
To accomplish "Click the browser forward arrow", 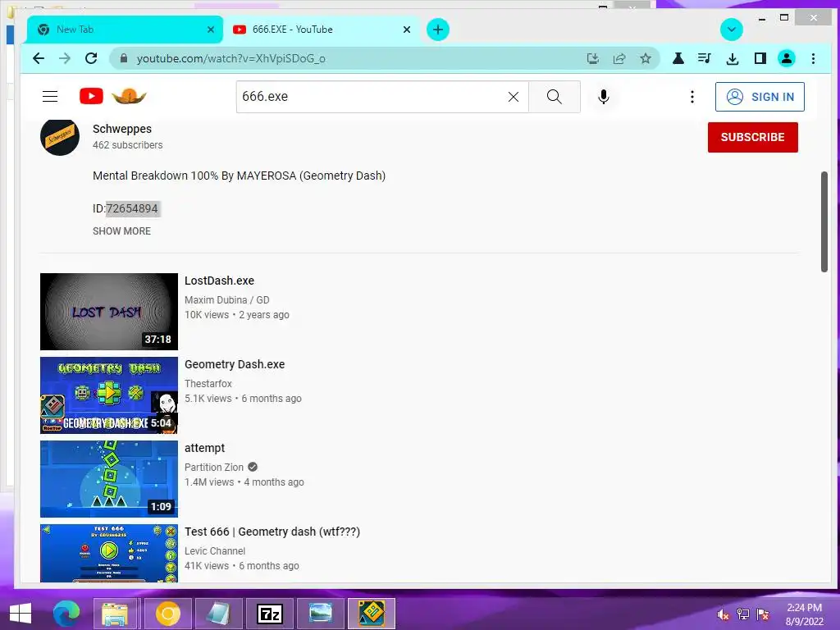I will (65, 58).
